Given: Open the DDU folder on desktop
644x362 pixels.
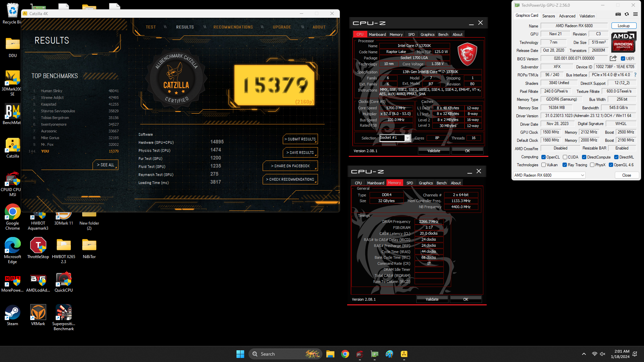Looking at the screenshot, I should 12,48.
